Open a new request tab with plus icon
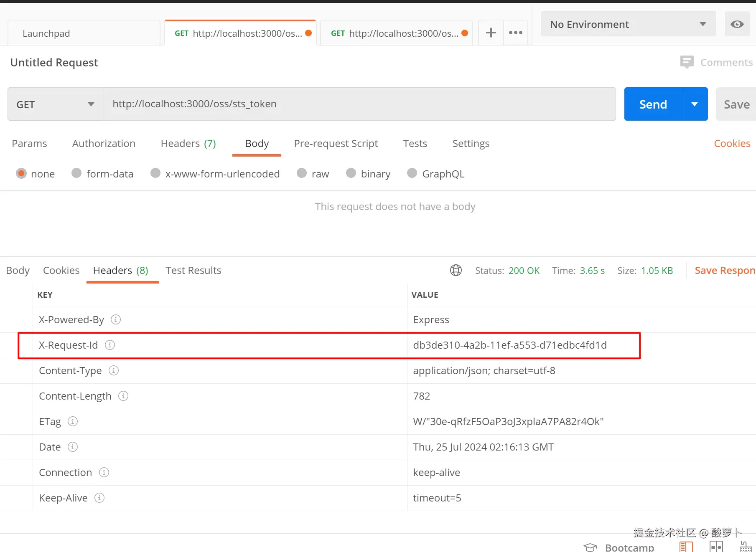The image size is (756, 552). (x=491, y=33)
